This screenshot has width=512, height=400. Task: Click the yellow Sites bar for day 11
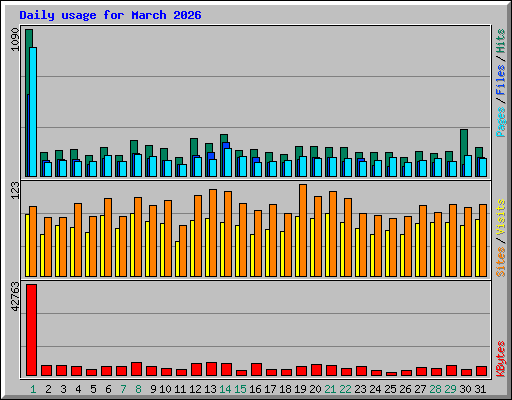pos(177,259)
